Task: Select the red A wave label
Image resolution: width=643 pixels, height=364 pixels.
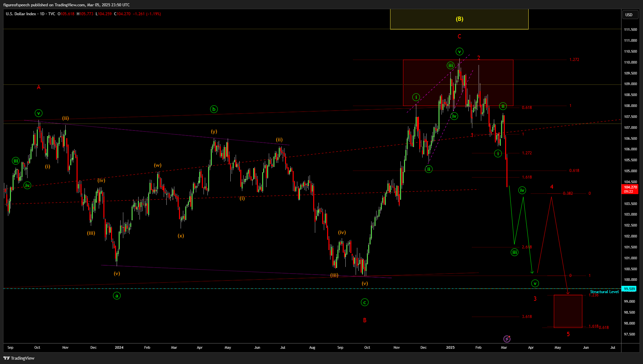Action: [x=39, y=87]
